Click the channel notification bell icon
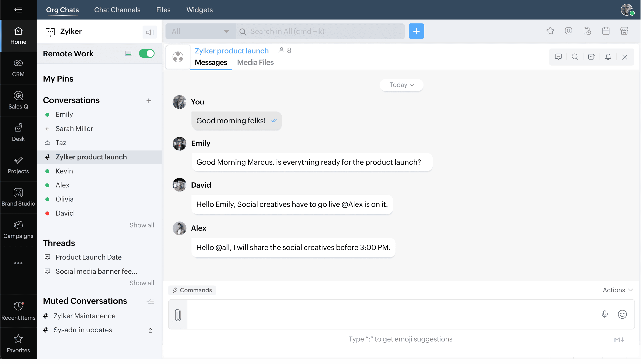Viewport: 641px width, 364px height. pyautogui.click(x=608, y=57)
